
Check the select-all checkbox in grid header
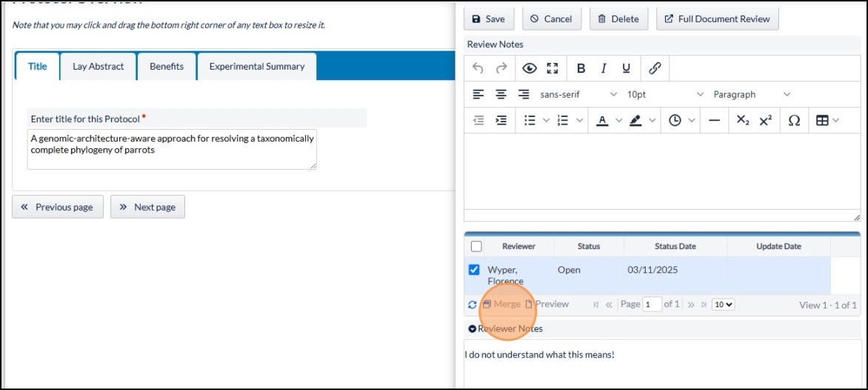pos(476,246)
